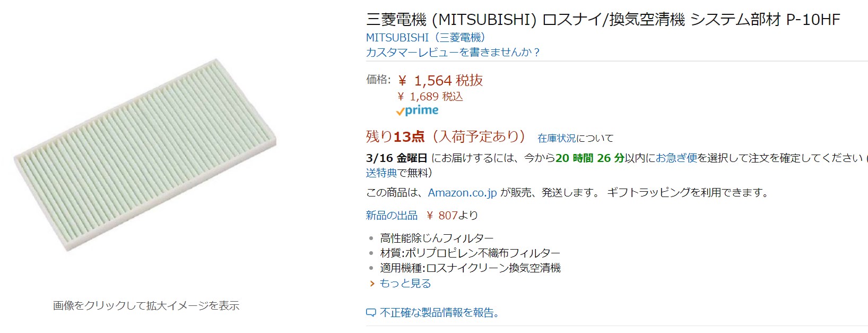Click the 新品の出品 offers link
This screenshot has width=868, height=333.
click(x=392, y=215)
